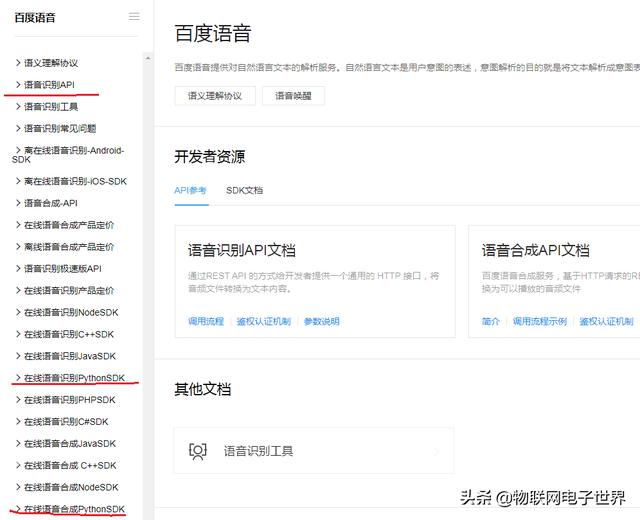Expand chevron beside 语音识别工具 in the sidebar

[18, 107]
